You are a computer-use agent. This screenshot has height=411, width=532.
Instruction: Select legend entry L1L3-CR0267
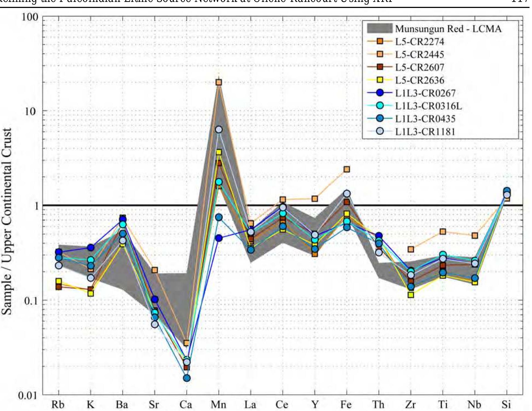(x=425, y=93)
